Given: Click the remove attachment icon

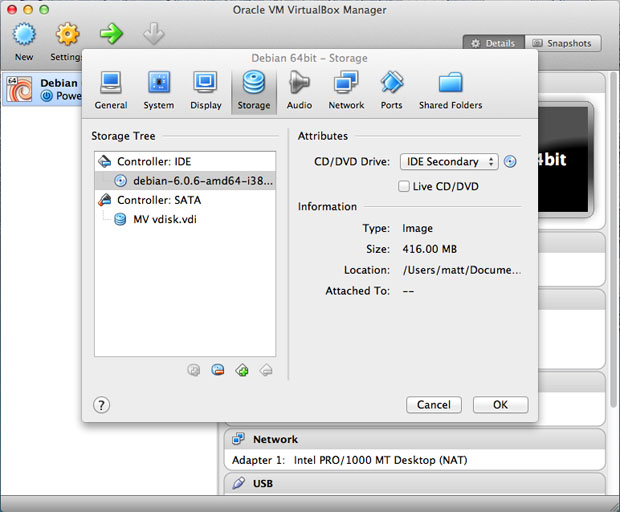Looking at the screenshot, I should pos(217,370).
